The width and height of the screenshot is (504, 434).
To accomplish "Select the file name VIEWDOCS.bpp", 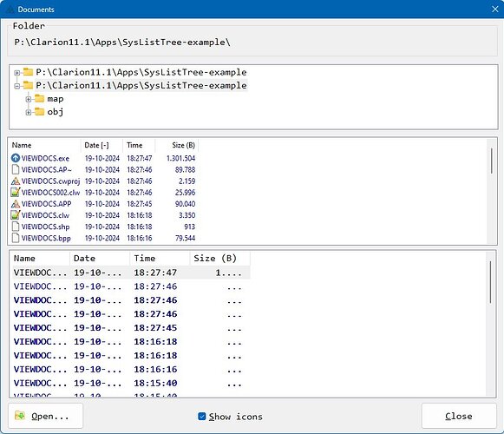I will [46, 239].
